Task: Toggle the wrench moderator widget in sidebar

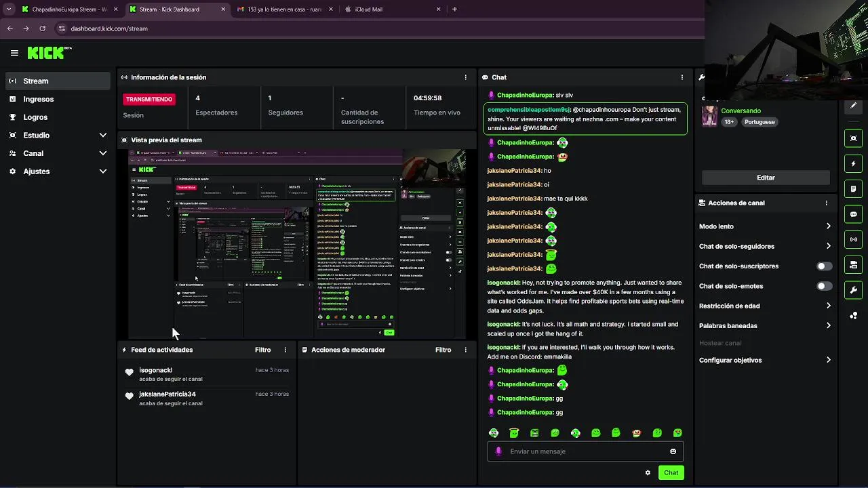Action: point(853,290)
